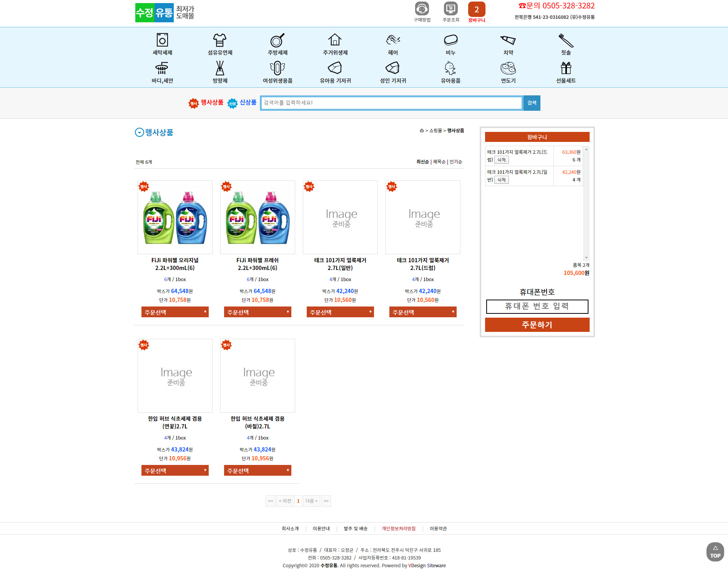Open 회사소개 footer menu item

(x=290, y=529)
